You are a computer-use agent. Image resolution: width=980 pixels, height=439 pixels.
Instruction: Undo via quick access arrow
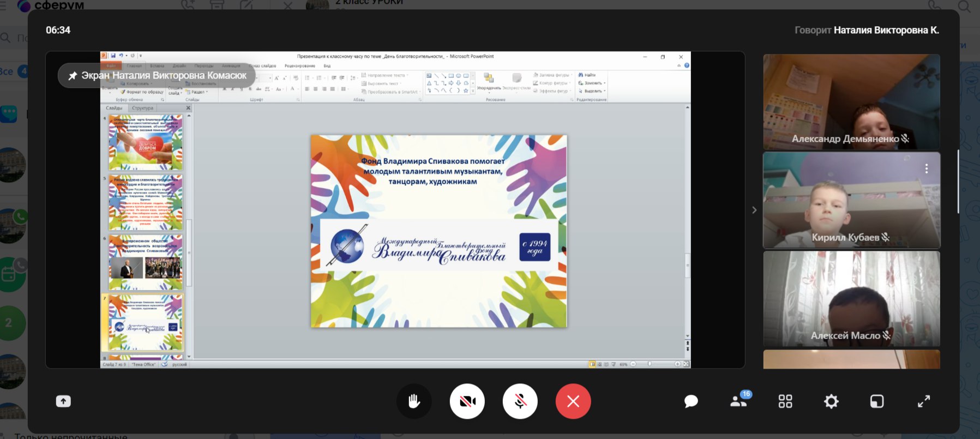pos(121,56)
